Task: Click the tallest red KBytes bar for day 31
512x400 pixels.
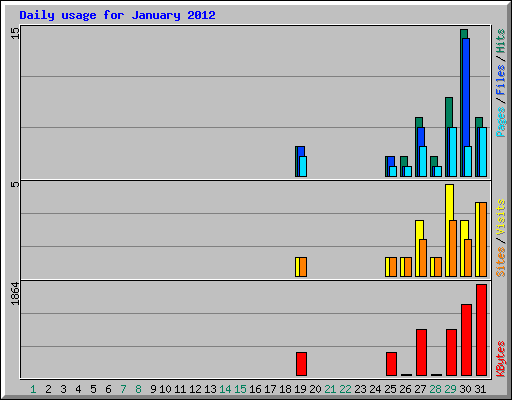Action: click(482, 330)
